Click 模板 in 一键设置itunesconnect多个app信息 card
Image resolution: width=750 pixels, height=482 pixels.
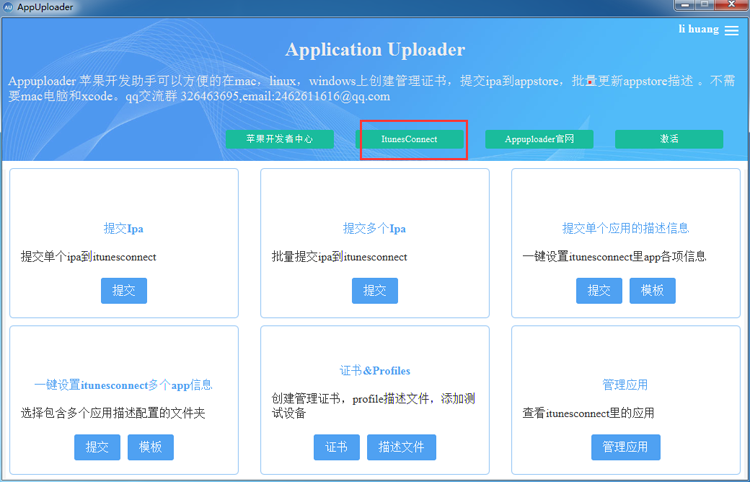(151, 447)
